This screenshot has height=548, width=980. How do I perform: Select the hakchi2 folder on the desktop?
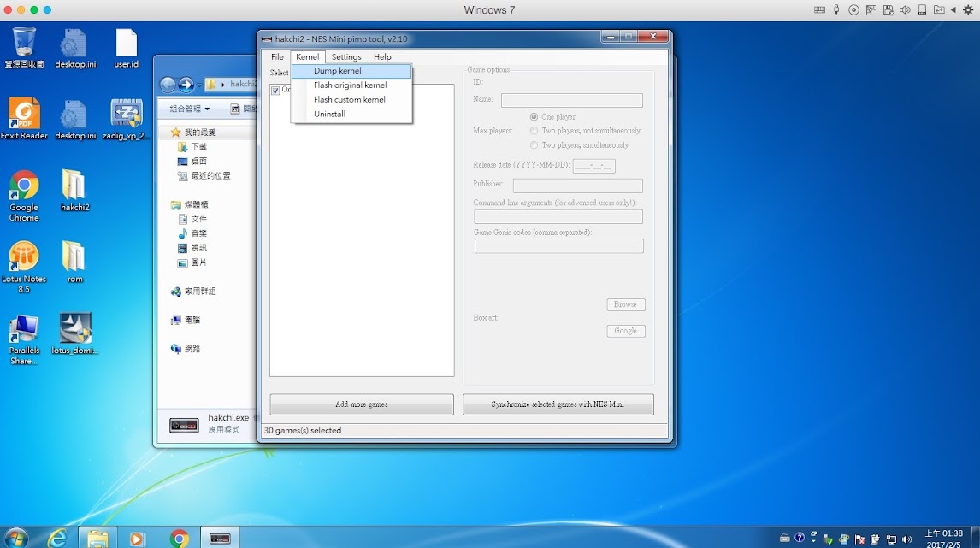pos(74,191)
